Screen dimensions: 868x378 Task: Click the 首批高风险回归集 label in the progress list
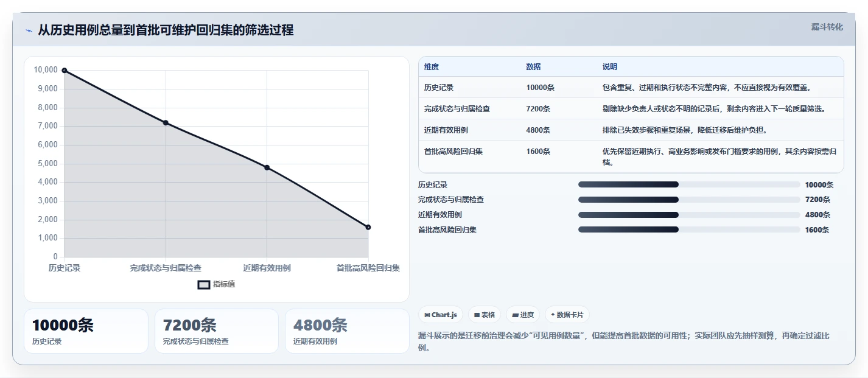pos(447,230)
